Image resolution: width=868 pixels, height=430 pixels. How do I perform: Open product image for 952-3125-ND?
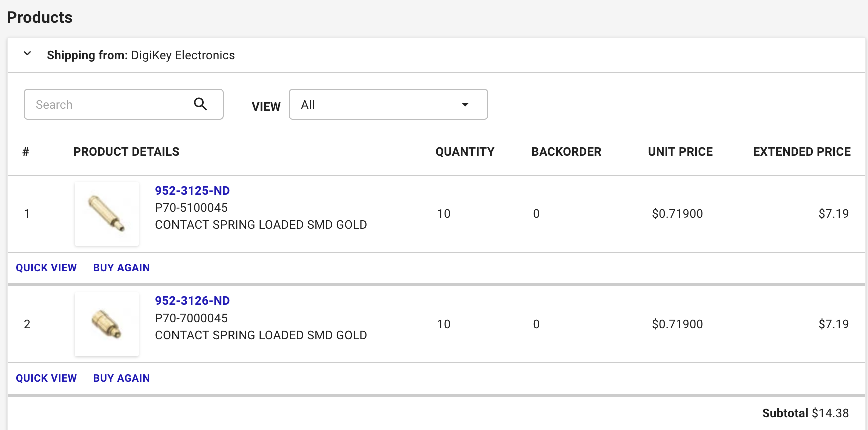click(107, 214)
